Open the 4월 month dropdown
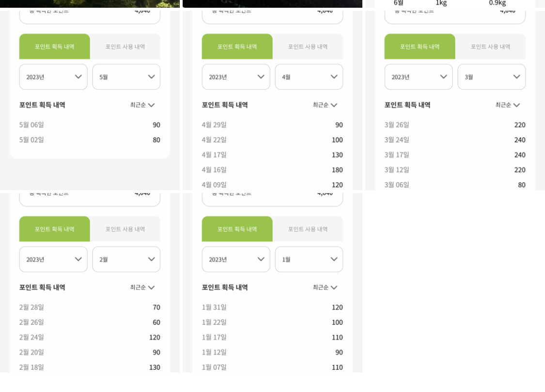Viewport: 545px width, 392px height. click(x=309, y=77)
